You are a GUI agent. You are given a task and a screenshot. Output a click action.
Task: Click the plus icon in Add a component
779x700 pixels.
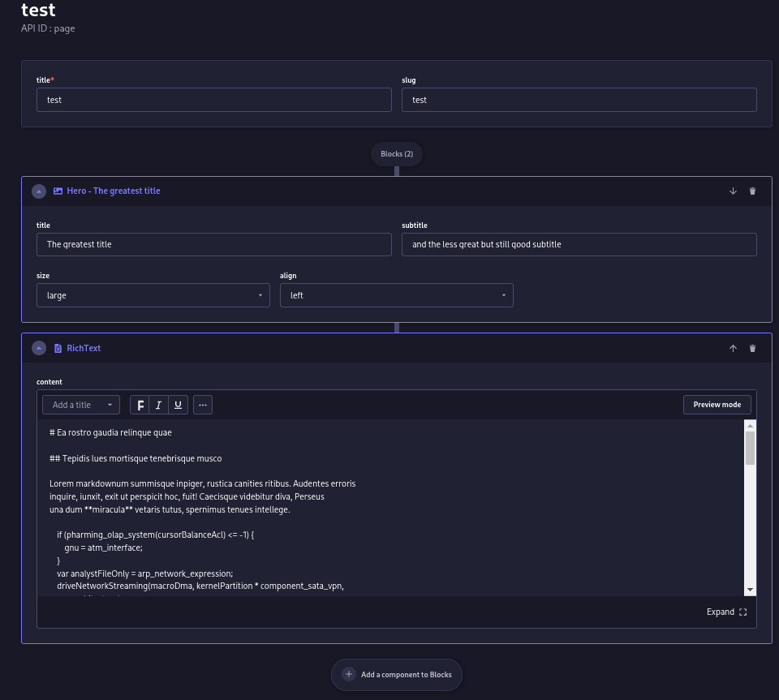tap(349, 674)
